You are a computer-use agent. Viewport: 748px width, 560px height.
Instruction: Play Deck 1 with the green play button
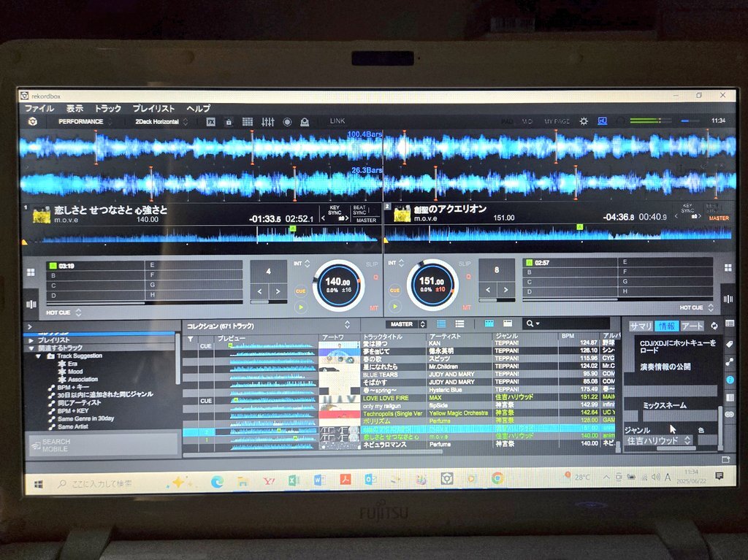pos(300,307)
